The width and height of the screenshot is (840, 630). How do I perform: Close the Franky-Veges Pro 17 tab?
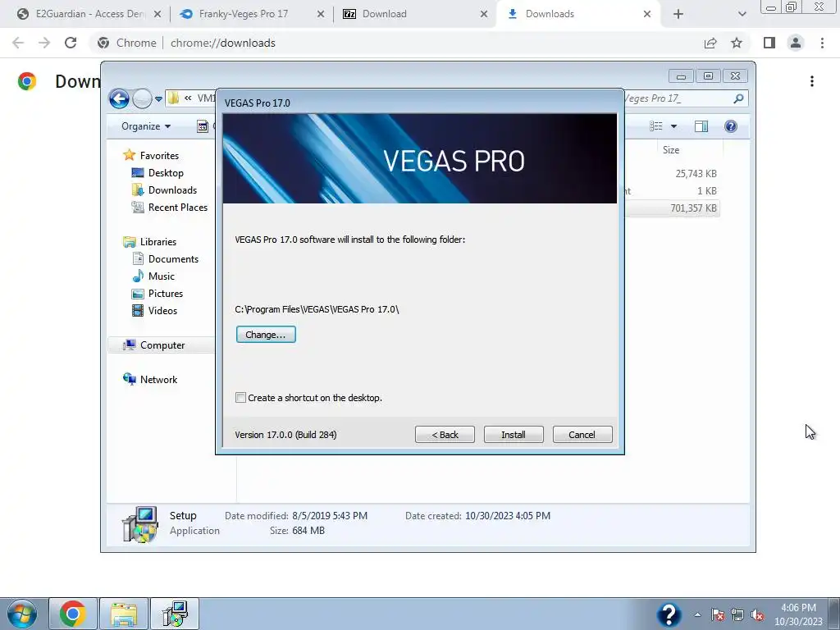(x=321, y=14)
